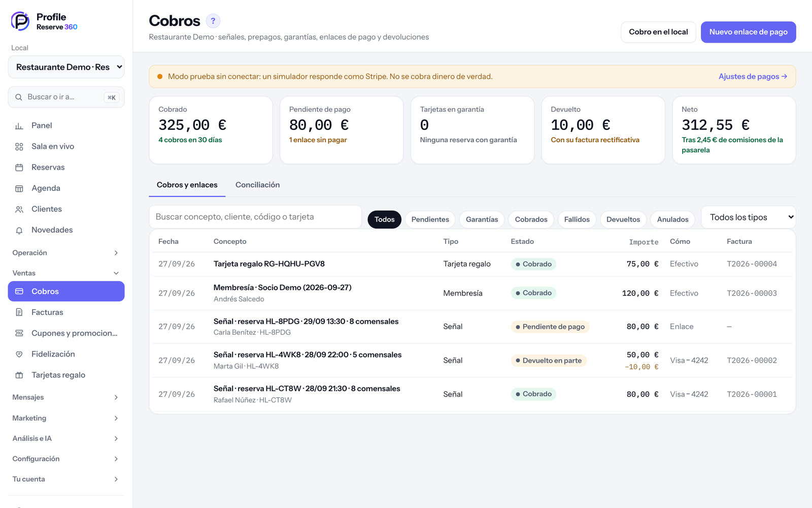Screen dimensions: 812x508
Task: Switch to the Cobros y enlaces tab
Action: coord(187,185)
